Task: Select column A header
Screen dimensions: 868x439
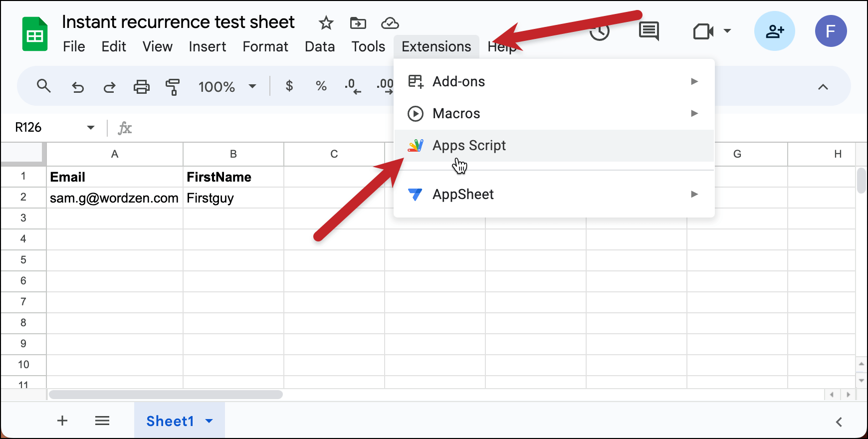Action: [115, 154]
